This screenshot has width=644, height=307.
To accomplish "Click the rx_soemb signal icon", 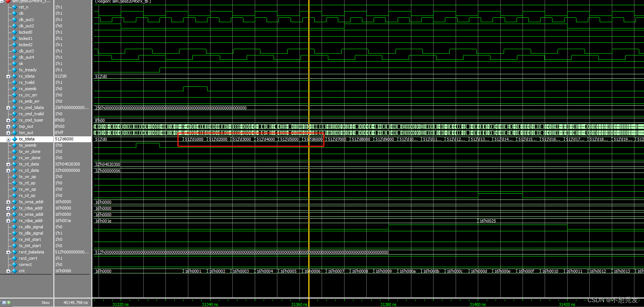I will [14, 89].
